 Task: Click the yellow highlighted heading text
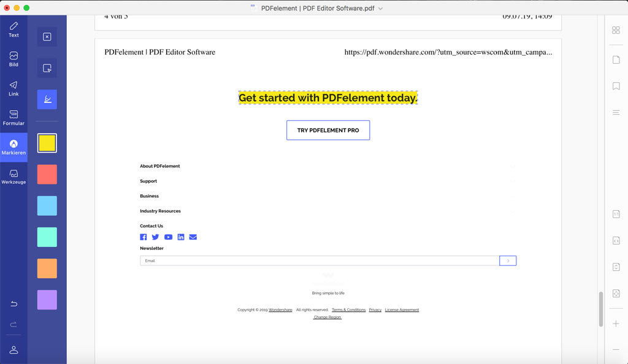[328, 97]
